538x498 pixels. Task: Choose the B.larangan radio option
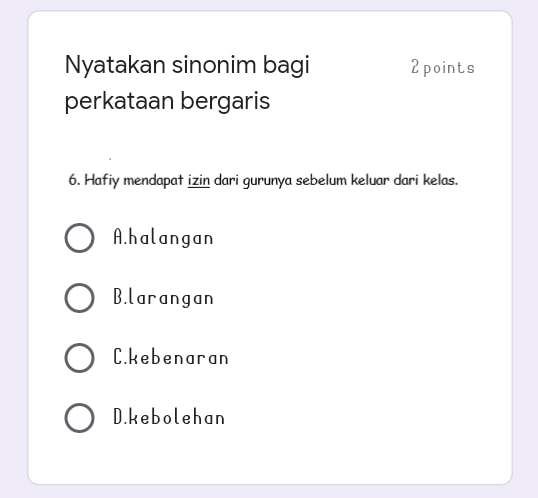pyautogui.click(x=79, y=298)
